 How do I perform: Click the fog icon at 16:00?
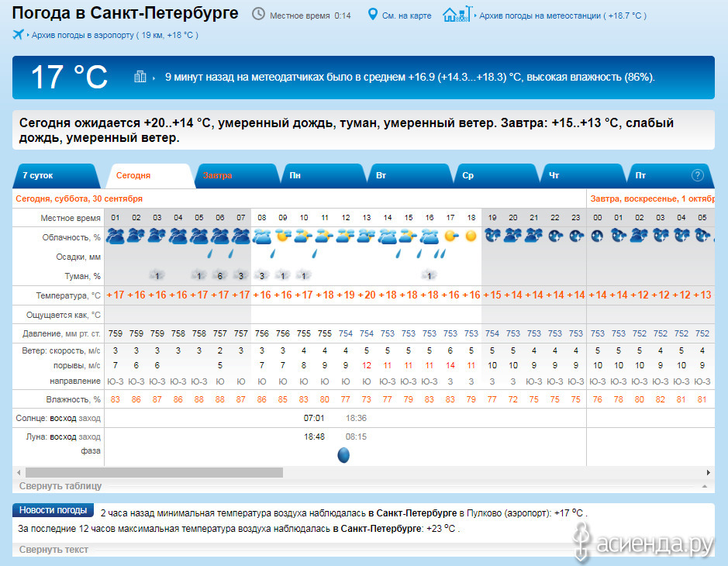pyautogui.click(x=429, y=275)
